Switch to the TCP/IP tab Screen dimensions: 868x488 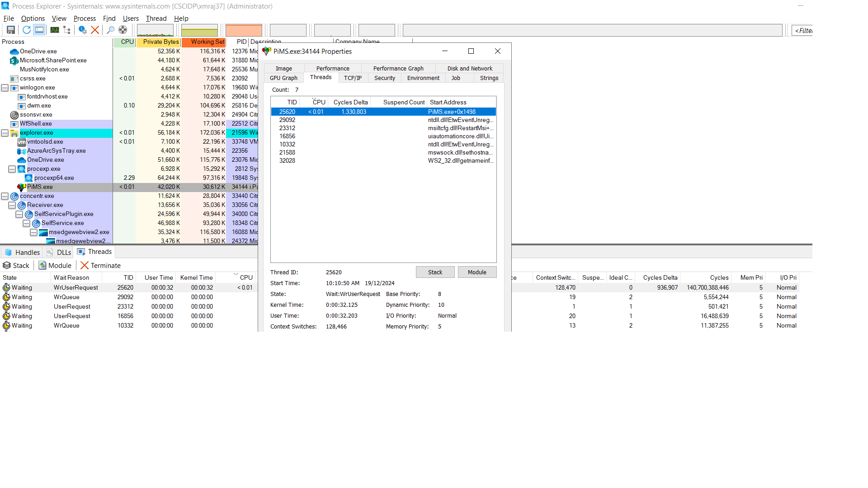pos(353,78)
